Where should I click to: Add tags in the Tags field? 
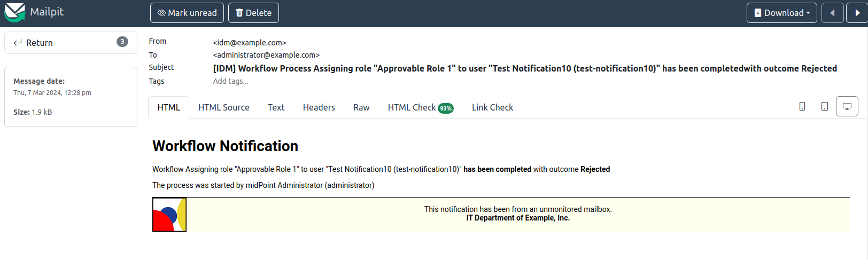click(231, 81)
